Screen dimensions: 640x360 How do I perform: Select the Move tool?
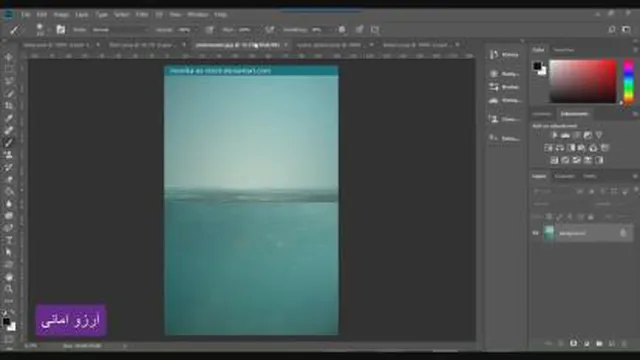[9, 57]
